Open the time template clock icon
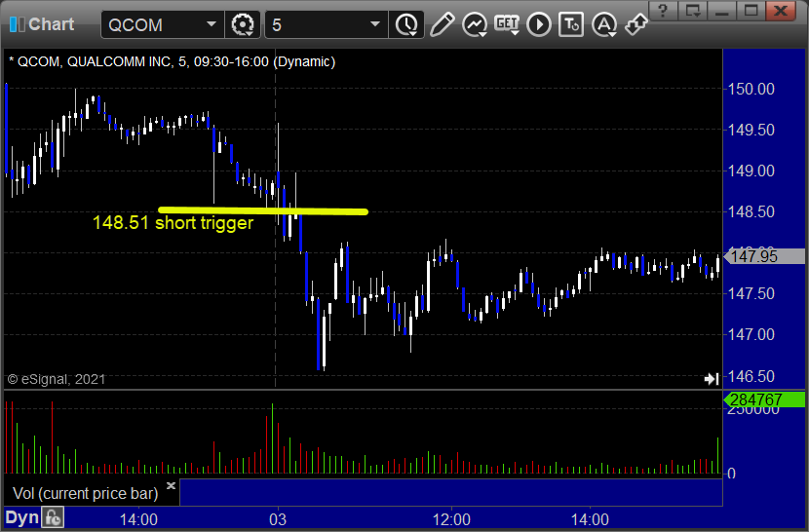The width and height of the screenshot is (809, 532). pos(406,24)
